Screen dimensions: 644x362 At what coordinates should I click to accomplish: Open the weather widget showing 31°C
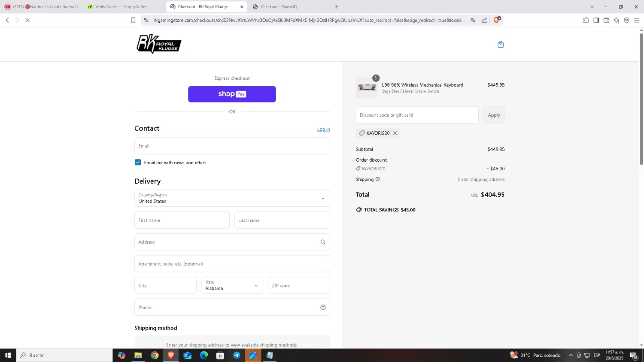tap(535, 355)
